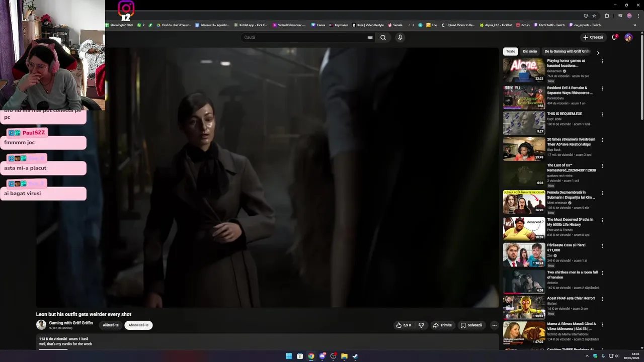The image size is (644, 362).
Task: Open Kicklet.app bookmark
Action: click(251, 25)
